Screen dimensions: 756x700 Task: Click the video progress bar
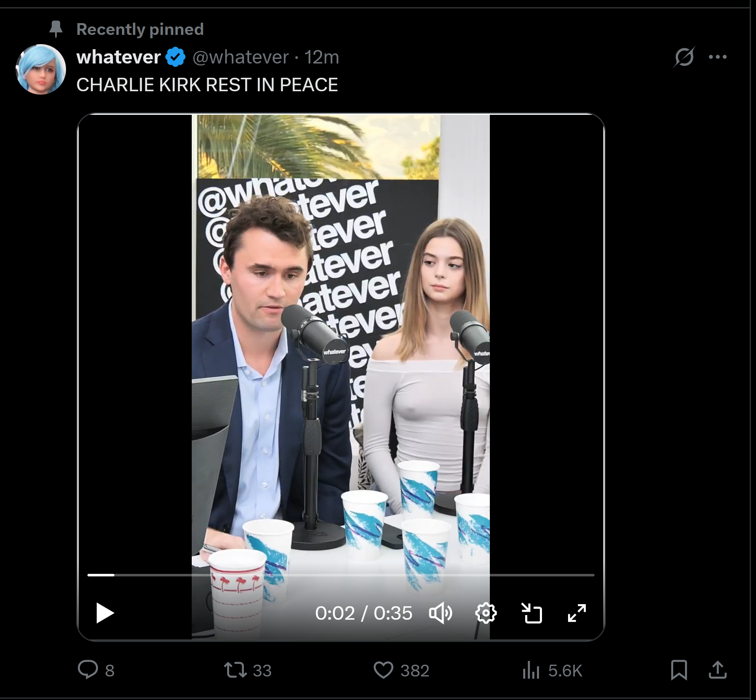tap(341, 575)
